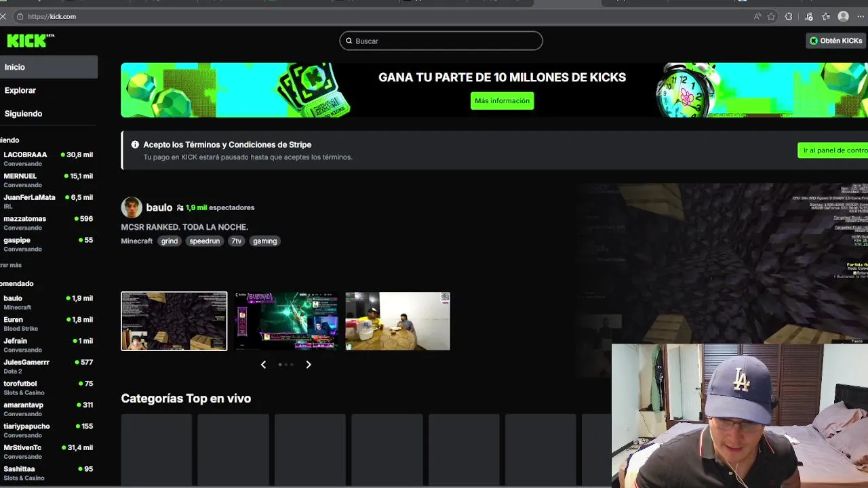Stop page loading with browser X button
This screenshot has height=488, width=868.
(x=3, y=16)
